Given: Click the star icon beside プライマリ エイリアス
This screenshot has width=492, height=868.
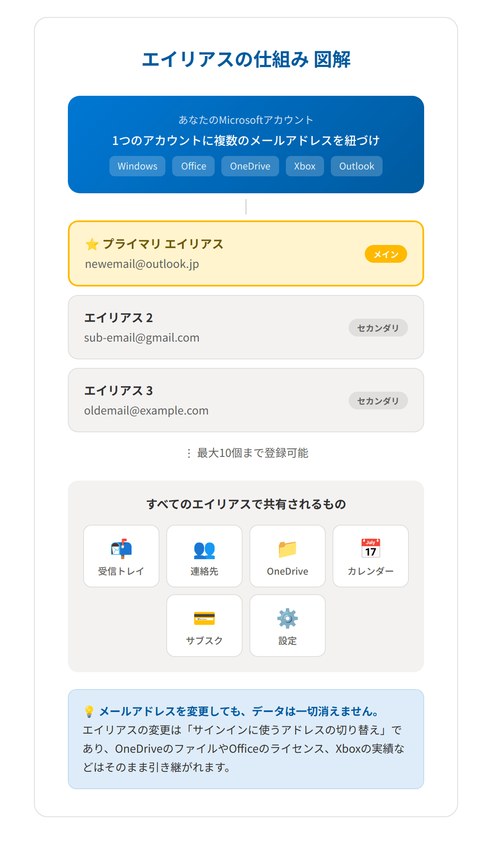Looking at the screenshot, I should pyautogui.click(x=92, y=244).
